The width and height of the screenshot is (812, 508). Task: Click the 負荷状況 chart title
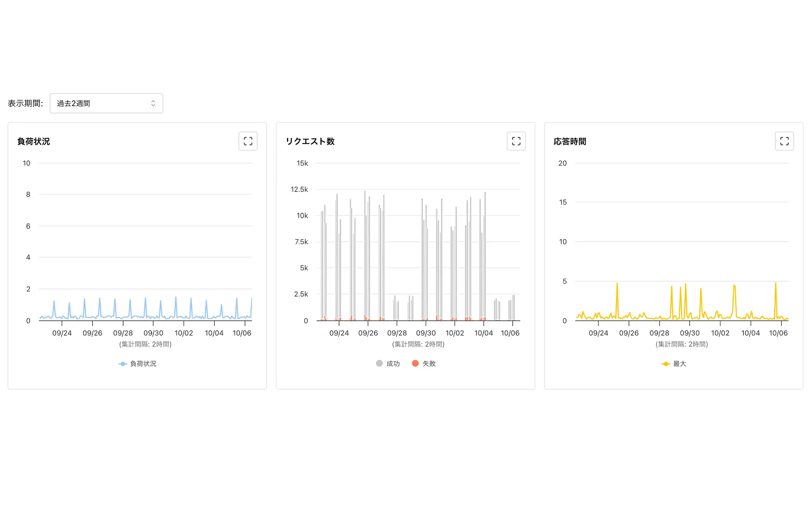coord(33,141)
